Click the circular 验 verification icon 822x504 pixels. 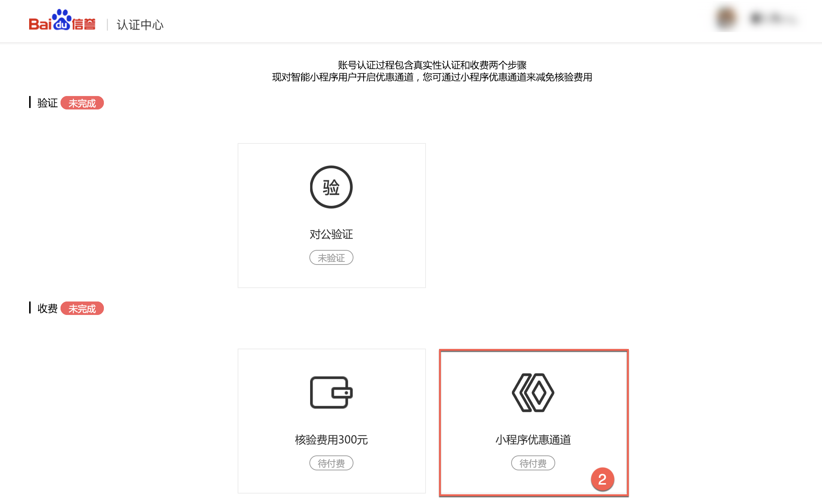click(331, 187)
